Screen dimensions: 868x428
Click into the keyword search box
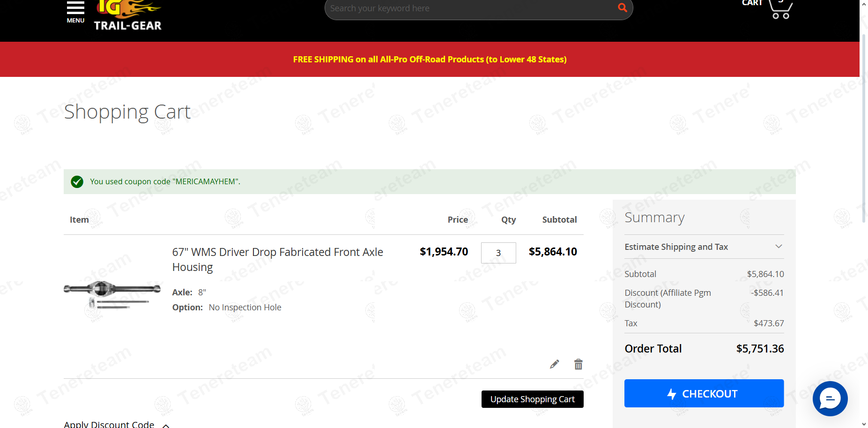point(471,8)
